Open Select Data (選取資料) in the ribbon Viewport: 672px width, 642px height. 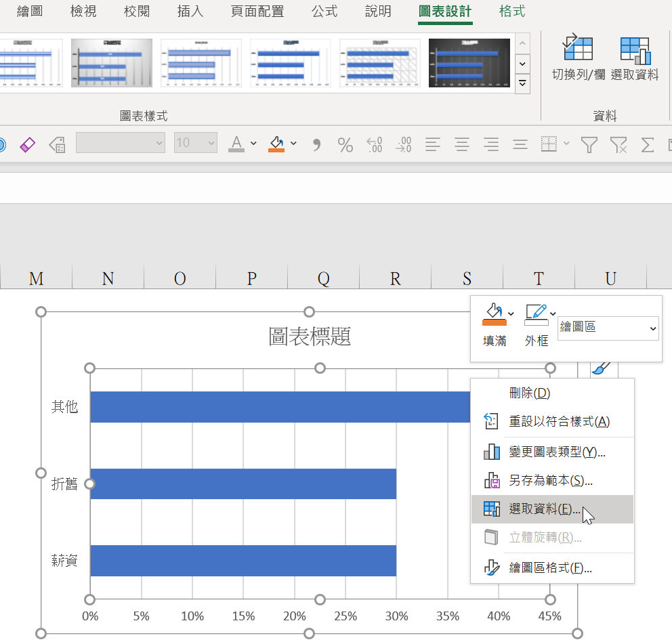click(x=635, y=58)
